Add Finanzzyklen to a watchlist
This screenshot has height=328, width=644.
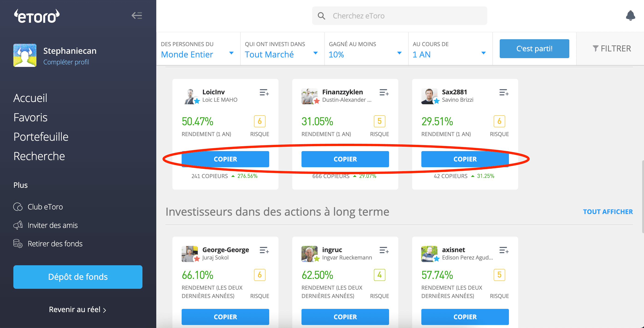click(x=384, y=93)
